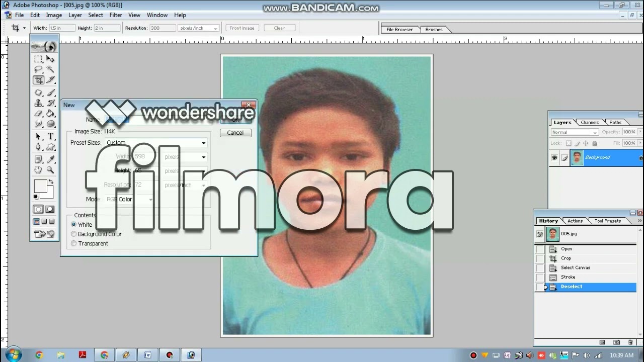Select the Crop tool in toolbox
644x362 pixels.
click(x=38, y=80)
